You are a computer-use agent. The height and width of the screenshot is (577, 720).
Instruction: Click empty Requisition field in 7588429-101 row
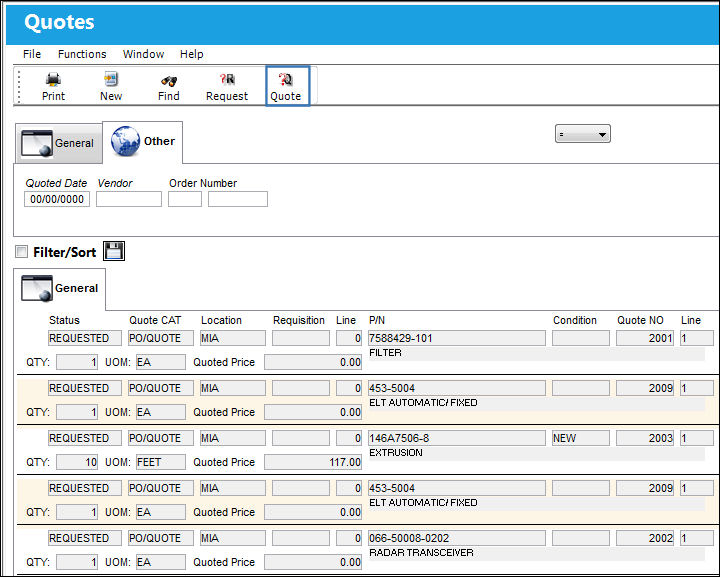tap(301, 338)
